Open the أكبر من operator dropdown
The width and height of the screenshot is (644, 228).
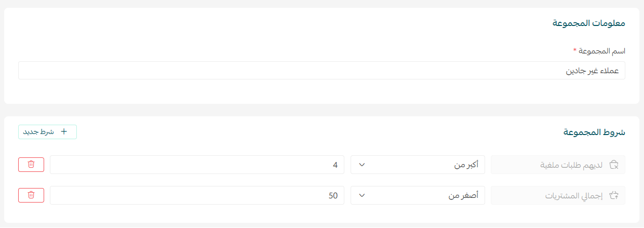[x=418, y=165]
